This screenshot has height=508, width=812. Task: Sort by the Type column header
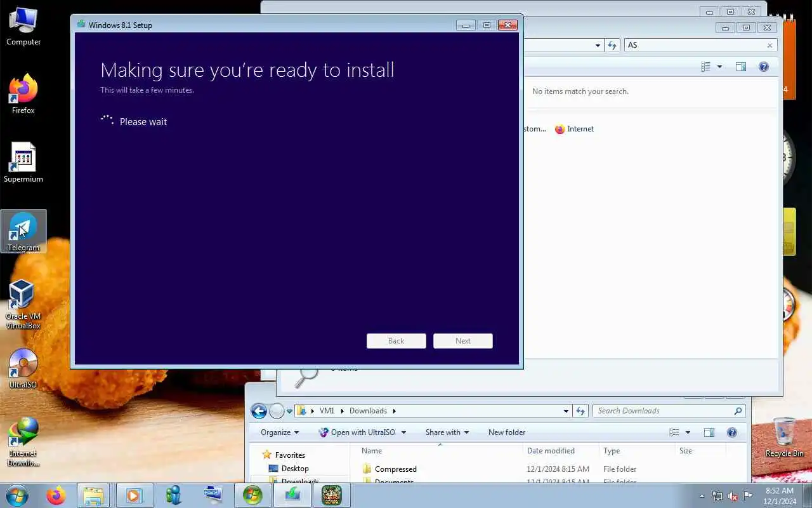(x=637, y=451)
